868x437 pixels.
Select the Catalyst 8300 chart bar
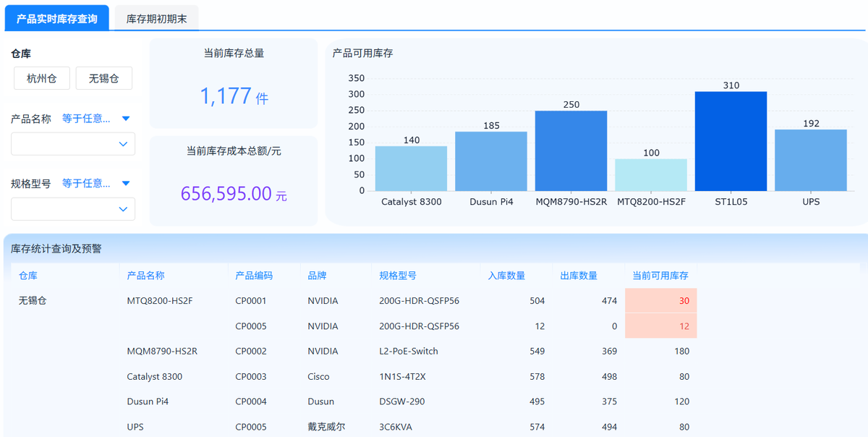pyautogui.click(x=411, y=169)
